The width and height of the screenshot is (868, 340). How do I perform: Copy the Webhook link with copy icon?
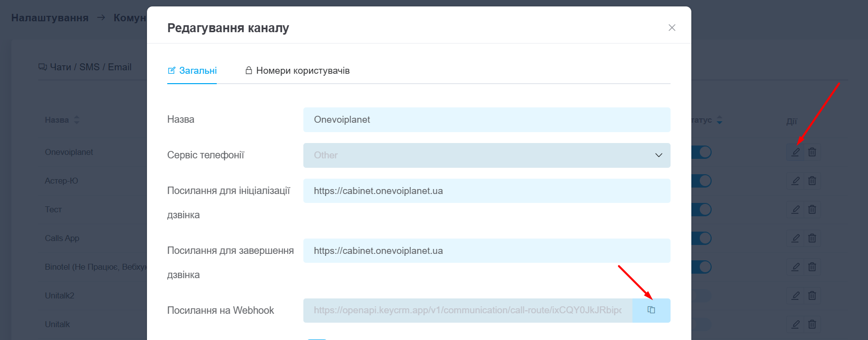click(x=651, y=310)
